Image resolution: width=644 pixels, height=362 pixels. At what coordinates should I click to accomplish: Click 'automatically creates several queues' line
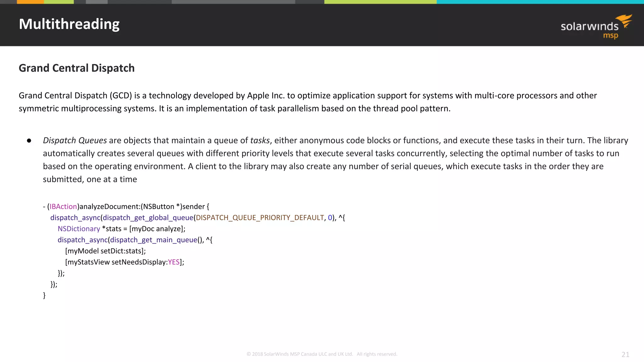coord(331,153)
